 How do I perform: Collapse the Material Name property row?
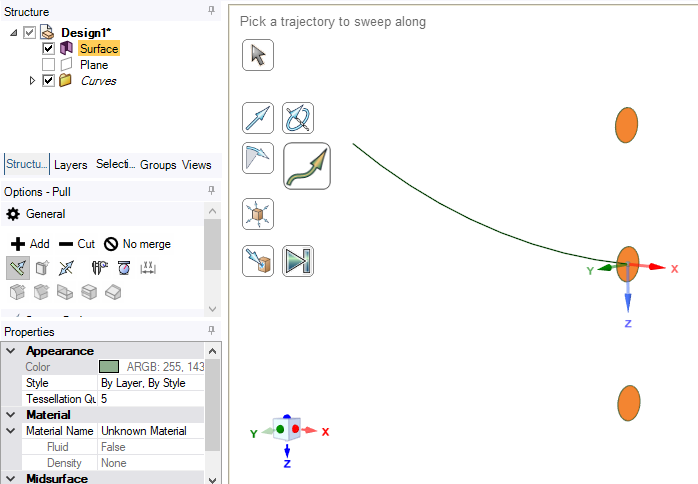pyautogui.click(x=11, y=431)
